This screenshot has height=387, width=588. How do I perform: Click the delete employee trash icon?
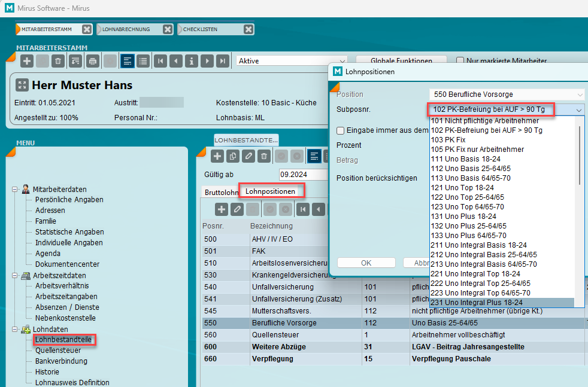click(58, 61)
